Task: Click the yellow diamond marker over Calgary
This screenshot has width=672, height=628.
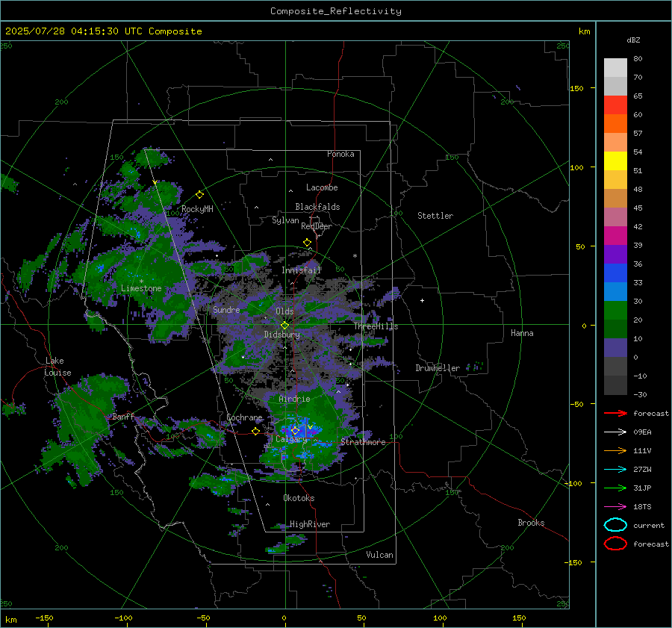Action: (295, 430)
